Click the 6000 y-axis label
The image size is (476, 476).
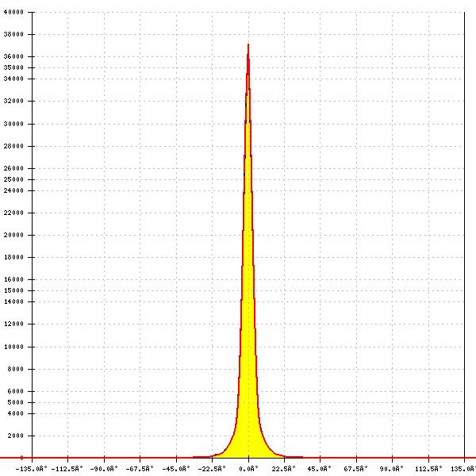[x=15, y=391]
